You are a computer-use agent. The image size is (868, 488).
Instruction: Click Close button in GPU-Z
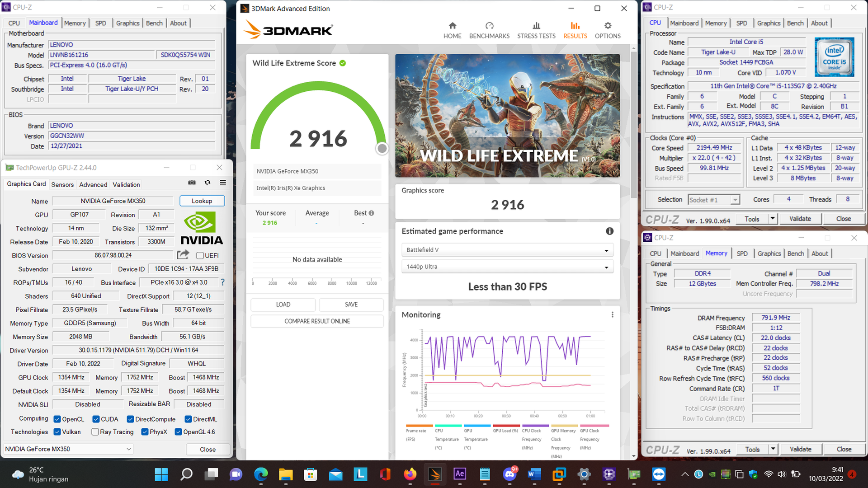click(208, 449)
